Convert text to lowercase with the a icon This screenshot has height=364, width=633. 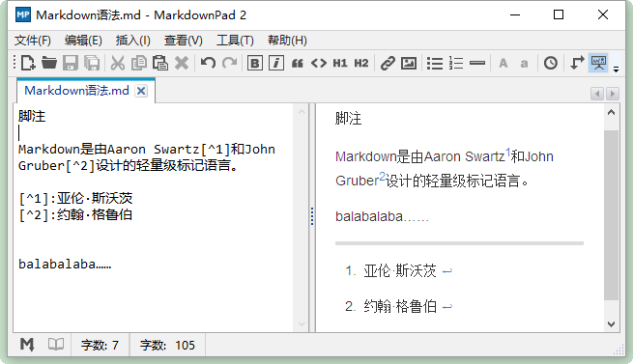tap(524, 64)
